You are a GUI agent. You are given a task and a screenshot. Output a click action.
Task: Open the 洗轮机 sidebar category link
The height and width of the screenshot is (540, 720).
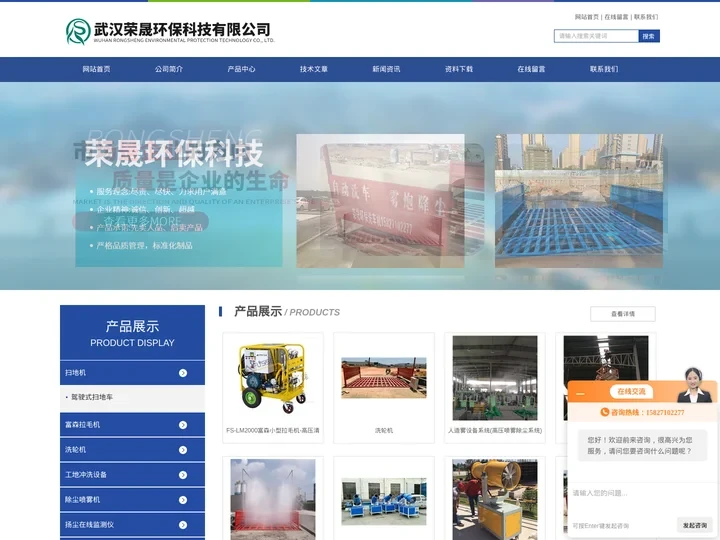(x=75, y=450)
